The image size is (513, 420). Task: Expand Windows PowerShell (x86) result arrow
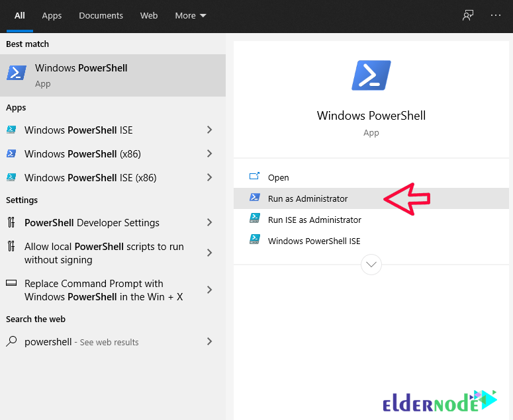[210, 153]
